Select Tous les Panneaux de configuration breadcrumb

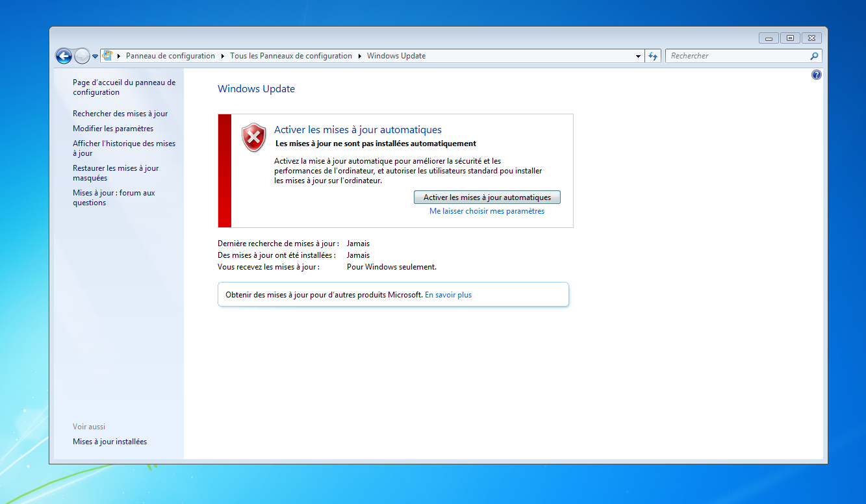(x=291, y=56)
